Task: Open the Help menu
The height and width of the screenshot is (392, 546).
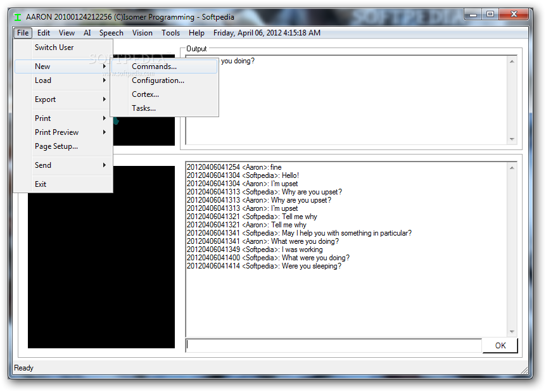Action: tap(196, 33)
